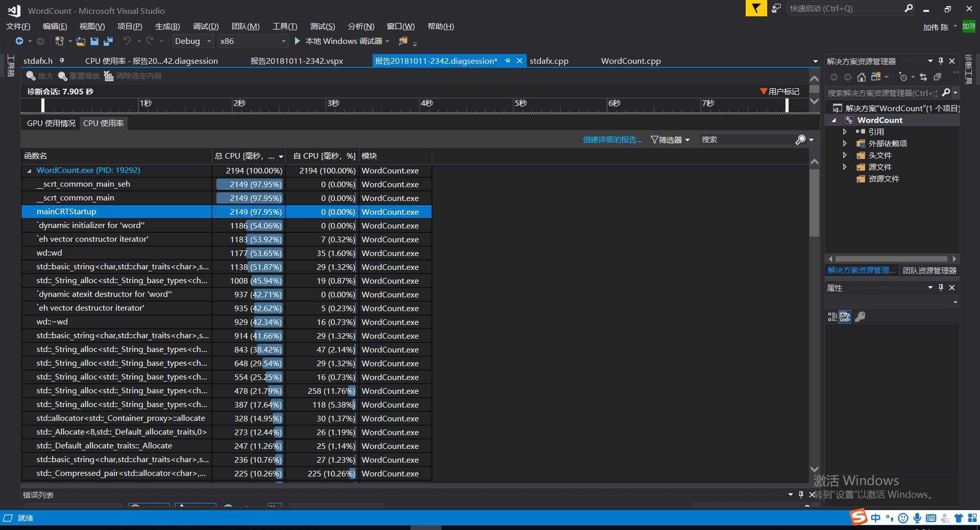
Task: Expand the 源文件 source files node
Action: (845, 167)
